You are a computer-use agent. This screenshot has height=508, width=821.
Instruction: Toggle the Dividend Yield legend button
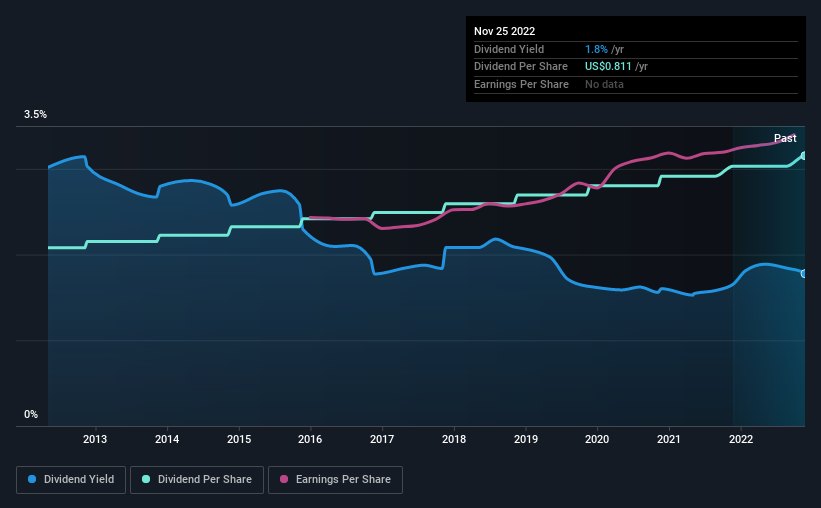pyautogui.click(x=71, y=480)
